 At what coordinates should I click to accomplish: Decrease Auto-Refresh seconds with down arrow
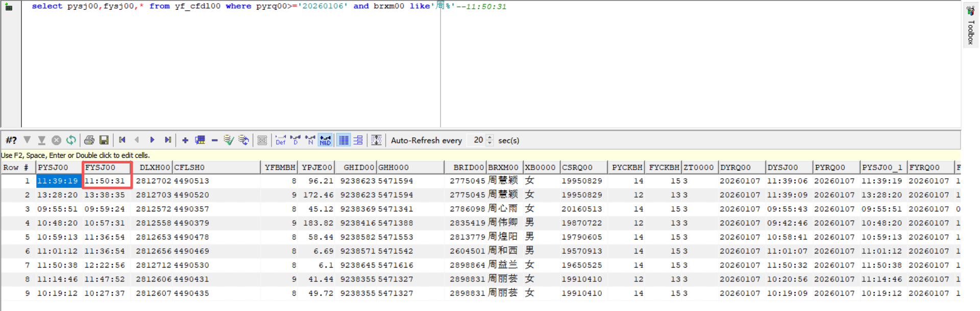490,143
